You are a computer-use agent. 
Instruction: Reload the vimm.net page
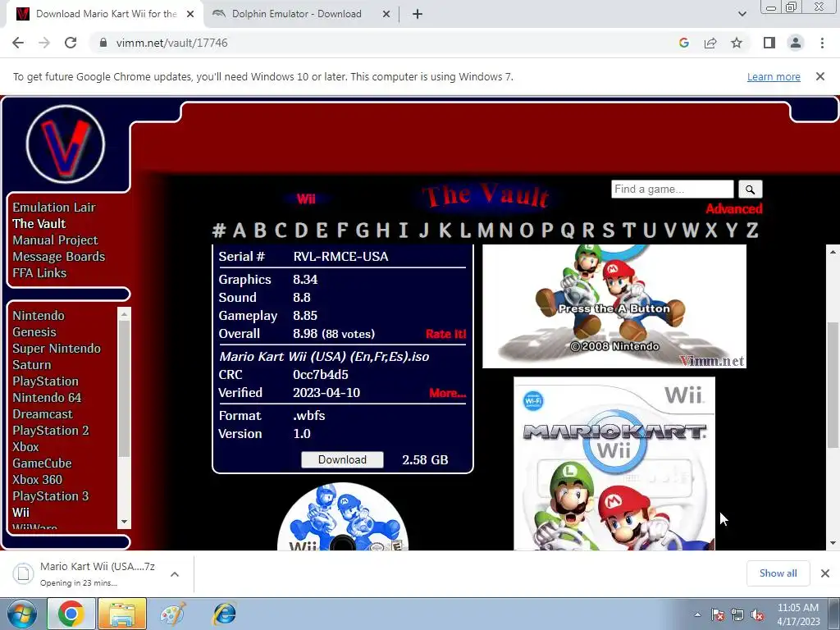point(71,43)
